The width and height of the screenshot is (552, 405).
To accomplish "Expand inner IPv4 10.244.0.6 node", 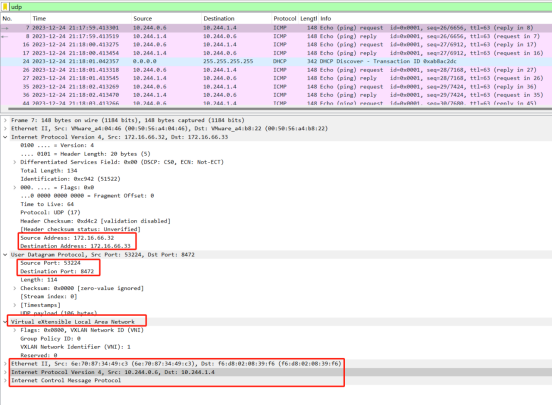I will pos(5,372).
